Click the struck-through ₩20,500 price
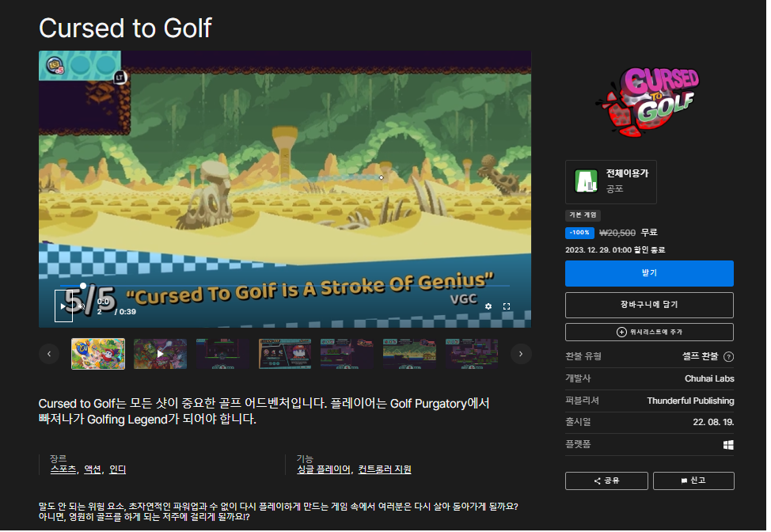This screenshot has width=771, height=532. 617,233
